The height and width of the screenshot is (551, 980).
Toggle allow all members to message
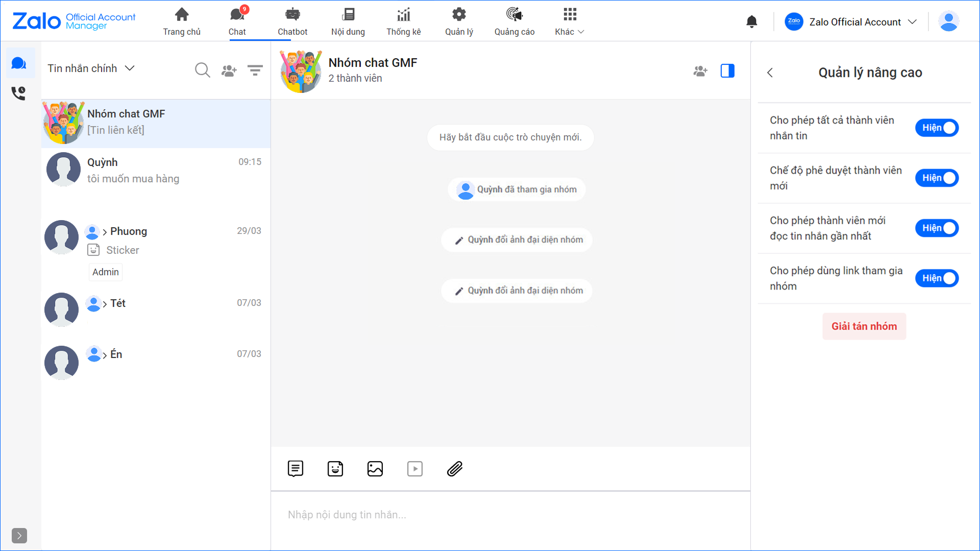[x=937, y=128]
